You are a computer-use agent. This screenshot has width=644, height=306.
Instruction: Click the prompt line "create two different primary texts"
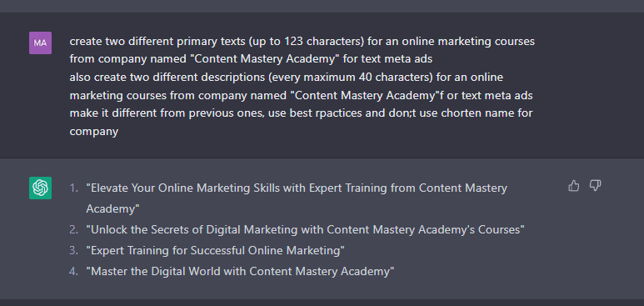coord(302,41)
